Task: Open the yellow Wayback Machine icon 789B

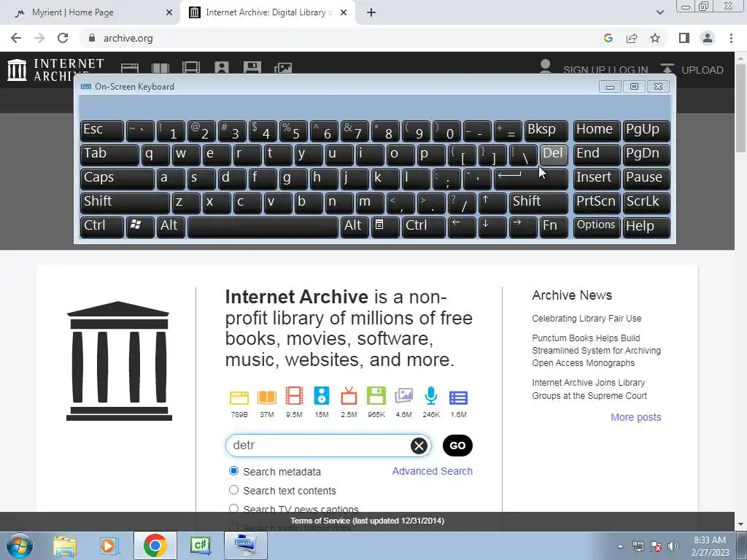Action: [x=239, y=397]
